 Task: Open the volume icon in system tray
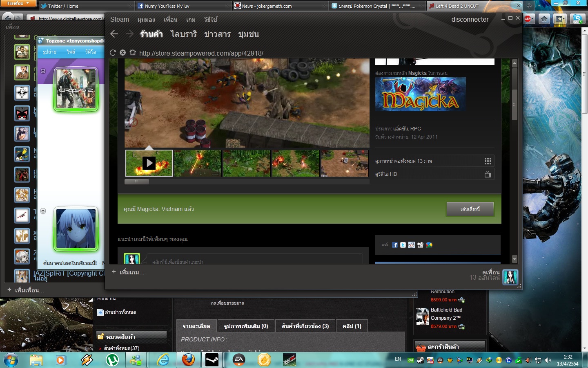548,360
